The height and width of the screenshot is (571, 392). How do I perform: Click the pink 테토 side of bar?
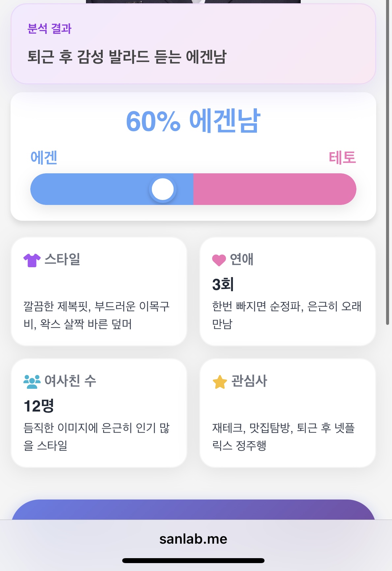274,189
